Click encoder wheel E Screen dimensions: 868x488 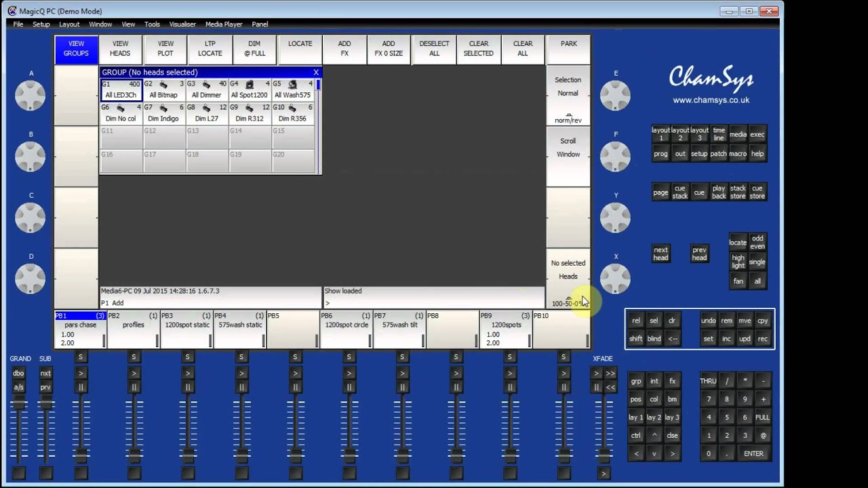[615, 95]
